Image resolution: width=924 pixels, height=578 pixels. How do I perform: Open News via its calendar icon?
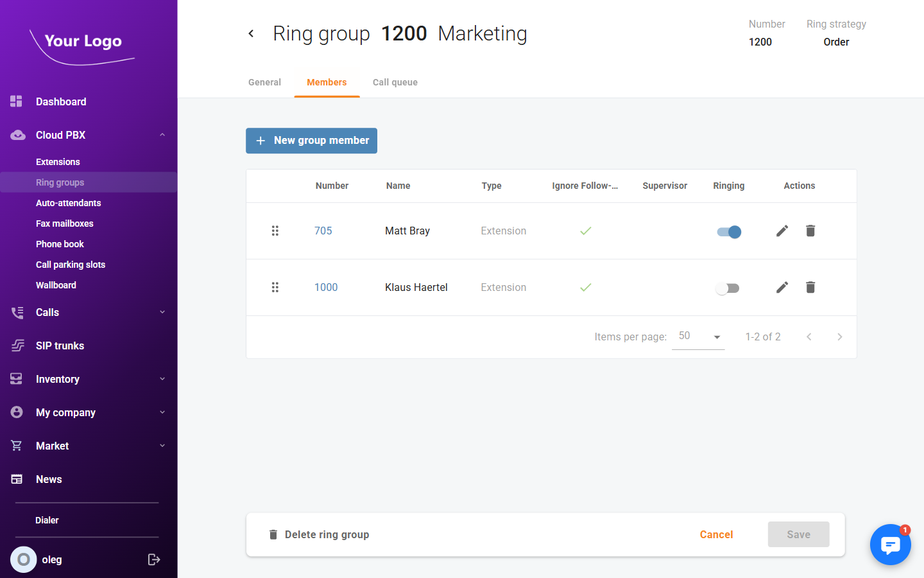pyautogui.click(x=17, y=479)
